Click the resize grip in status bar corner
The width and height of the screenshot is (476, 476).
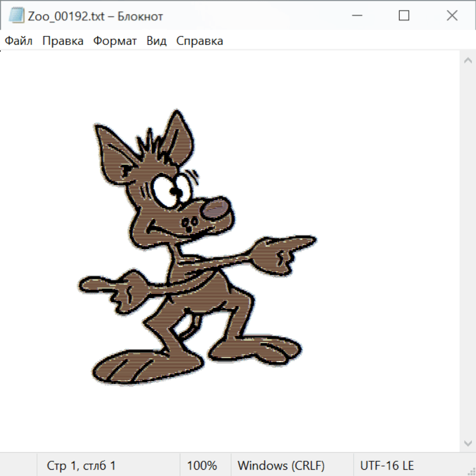coord(471,471)
